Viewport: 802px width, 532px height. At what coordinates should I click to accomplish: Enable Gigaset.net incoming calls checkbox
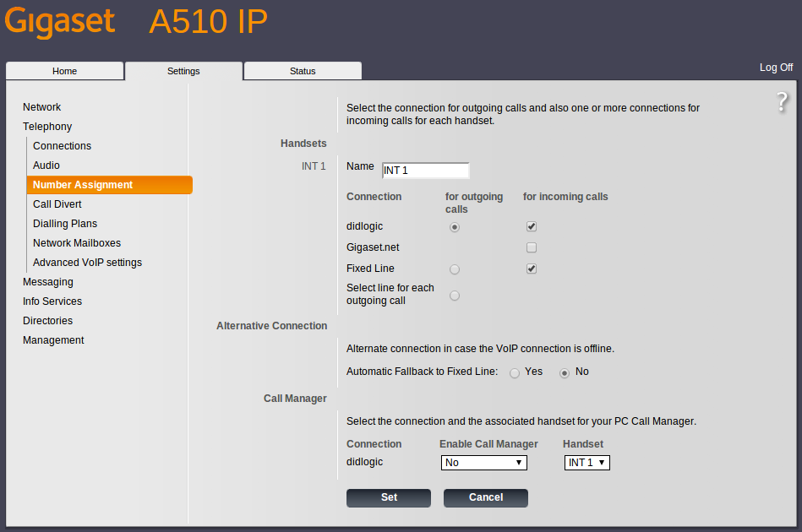pos(532,247)
